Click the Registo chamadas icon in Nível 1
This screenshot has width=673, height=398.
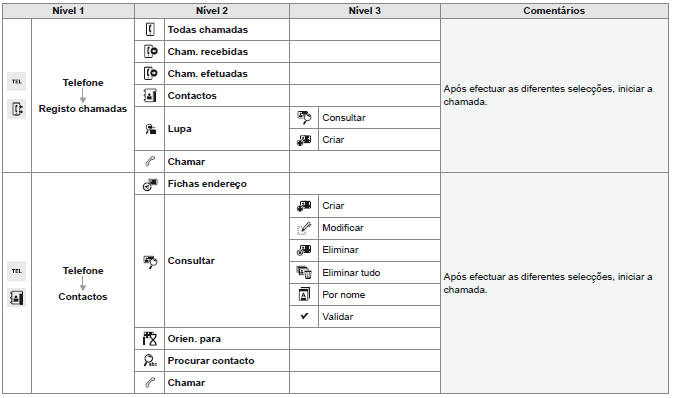[x=17, y=109]
